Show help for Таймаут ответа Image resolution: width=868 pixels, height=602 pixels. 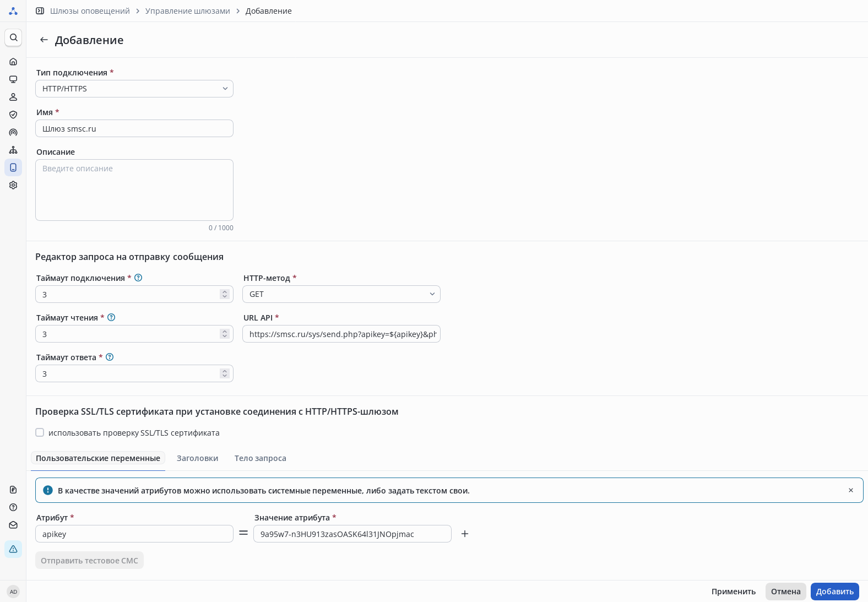click(110, 357)
